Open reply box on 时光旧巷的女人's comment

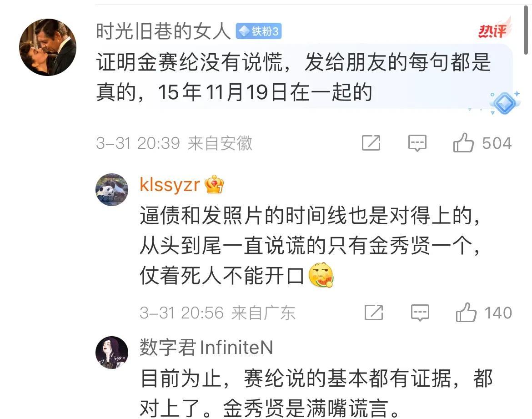click(x=417, y=143)
